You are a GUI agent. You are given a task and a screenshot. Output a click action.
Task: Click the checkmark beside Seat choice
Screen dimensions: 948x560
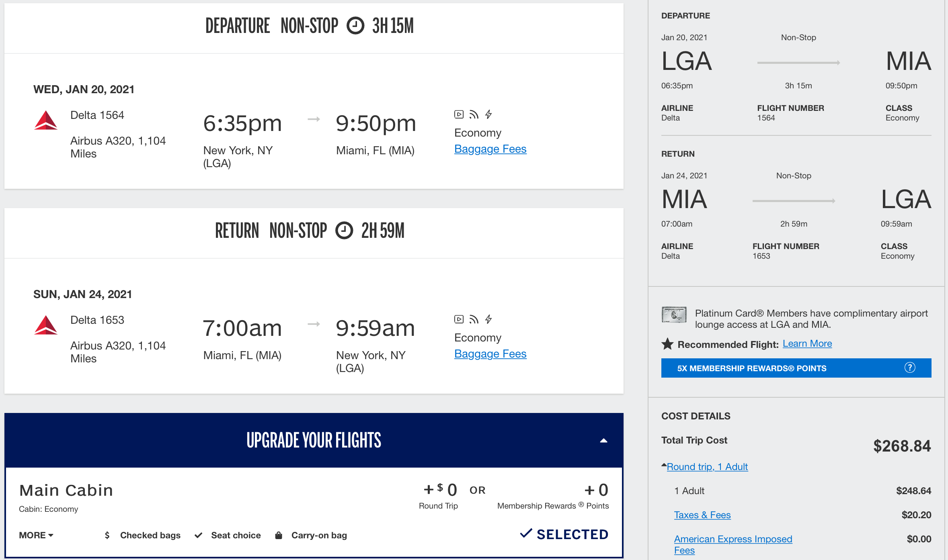pos(198,535)
